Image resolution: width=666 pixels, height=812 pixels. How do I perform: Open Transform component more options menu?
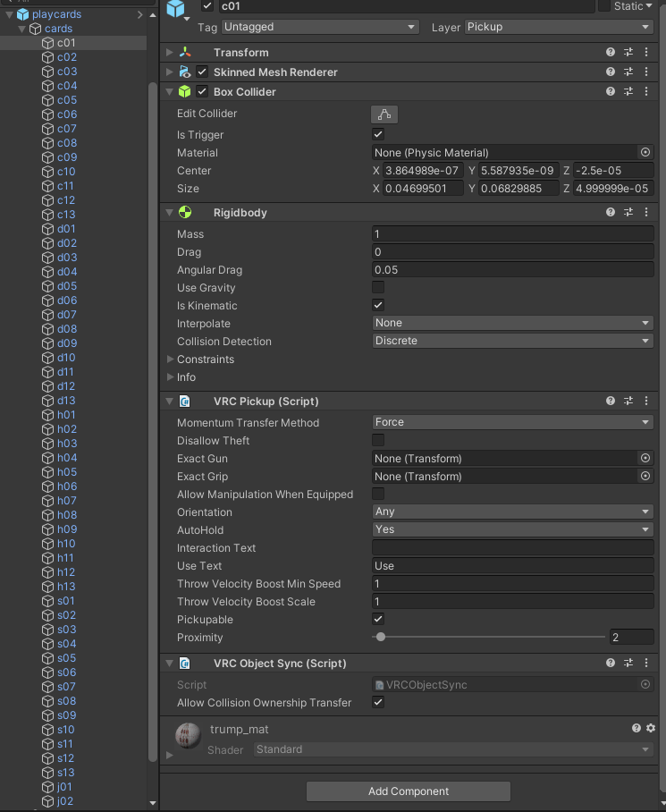coord(645,52)
